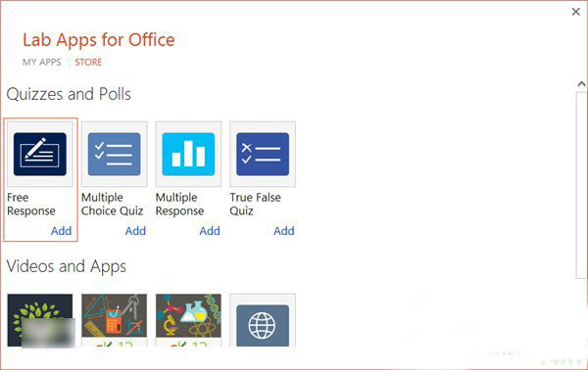The image size is (588, 370).
Task: Click the Quizzes and Polls heading
Action: pos(69,94)
